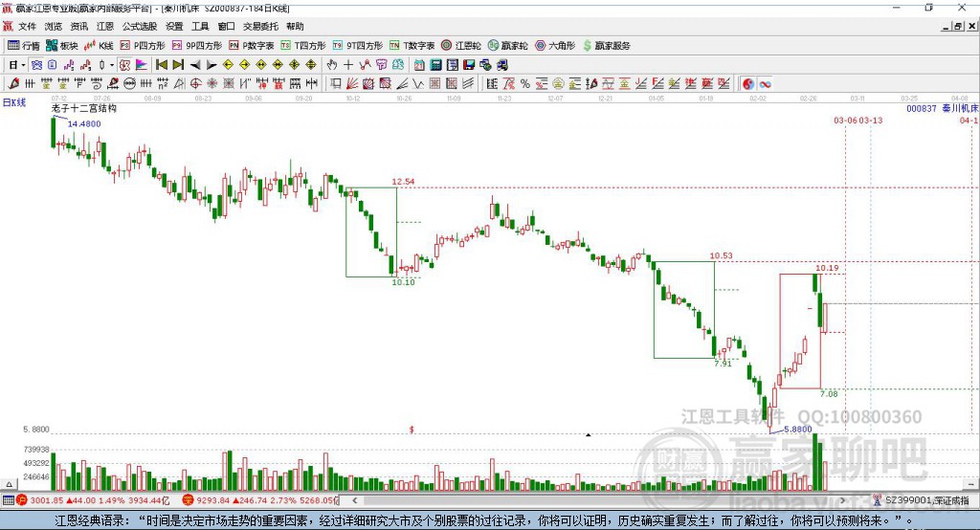Click the 日K线 label
This screenshot has height=530, width=980.
pyautogui.click(x=14, y=101)
